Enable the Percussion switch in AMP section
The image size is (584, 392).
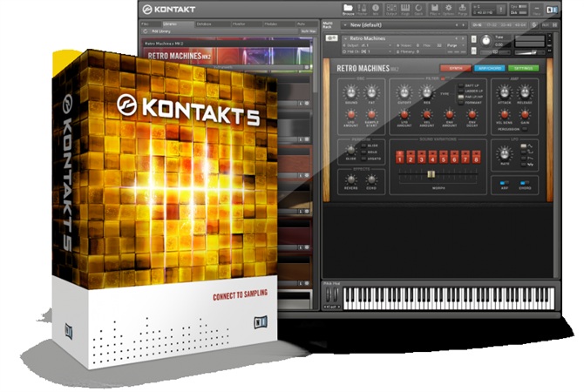(x=525, y=129)
